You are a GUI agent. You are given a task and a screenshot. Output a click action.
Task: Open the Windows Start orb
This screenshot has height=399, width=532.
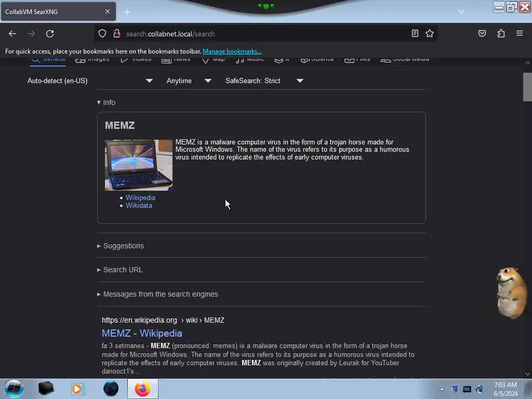click(x=14, y=389)
